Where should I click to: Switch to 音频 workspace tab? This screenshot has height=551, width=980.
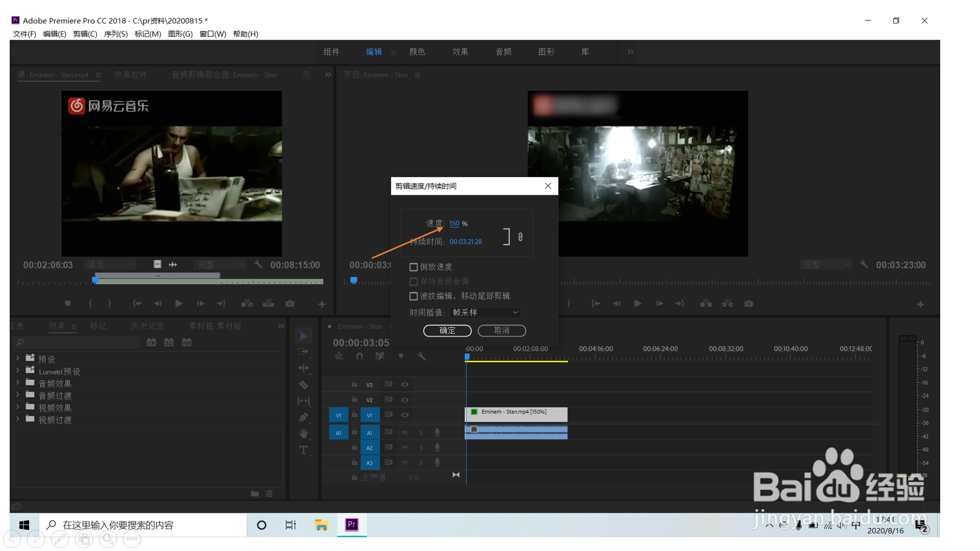click(503, 52)
